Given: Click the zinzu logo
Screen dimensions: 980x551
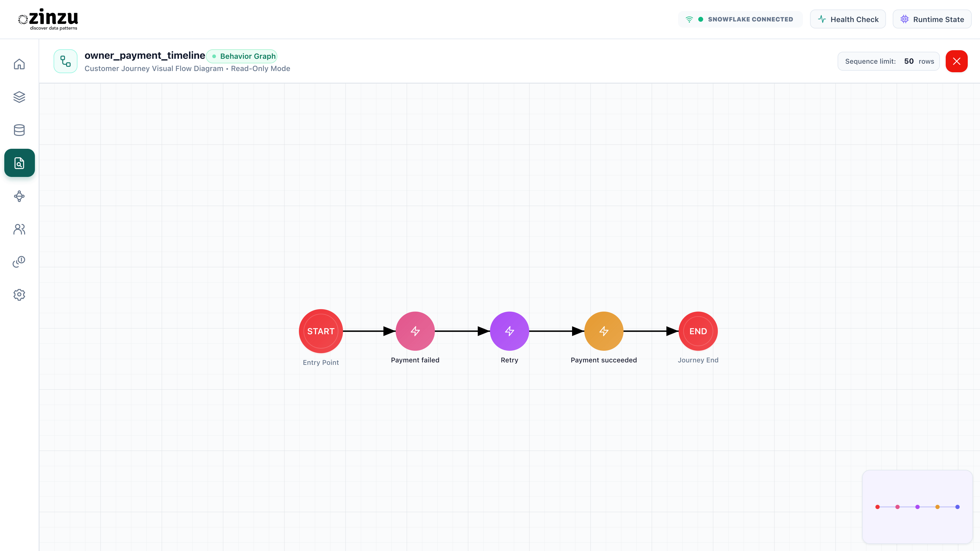Looking at the screenshot, I should pyautogui.click(x=48, y=19).
